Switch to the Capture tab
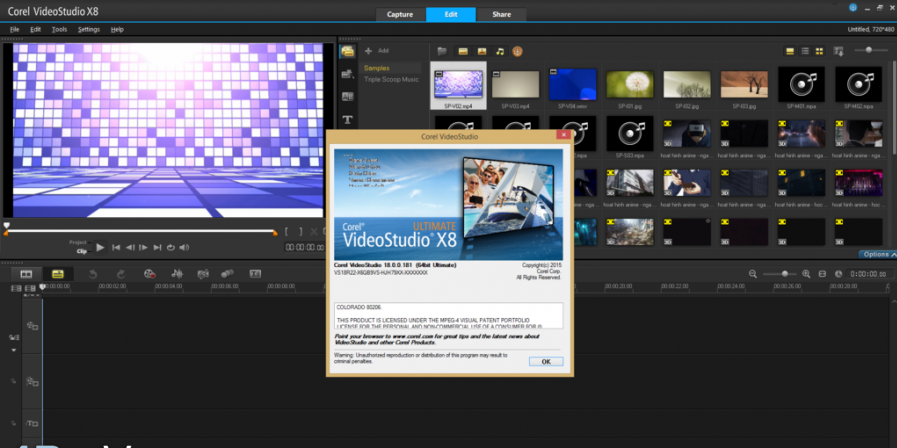The image size is (897, 448). 400,14
